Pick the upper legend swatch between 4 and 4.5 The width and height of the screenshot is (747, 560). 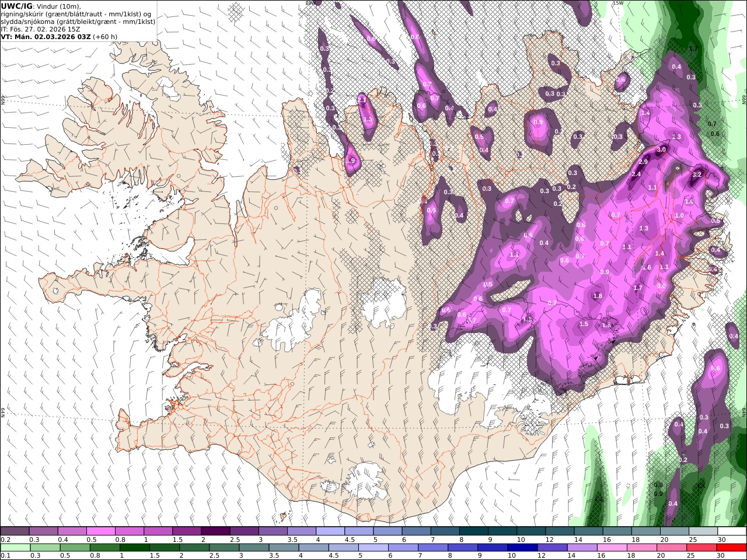click(x=330, y=531)
